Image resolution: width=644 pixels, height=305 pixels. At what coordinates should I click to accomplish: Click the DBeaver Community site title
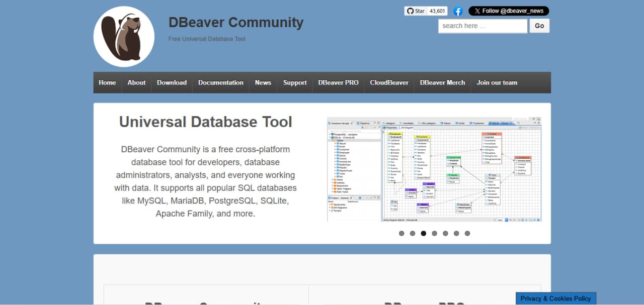coord(236,23)
